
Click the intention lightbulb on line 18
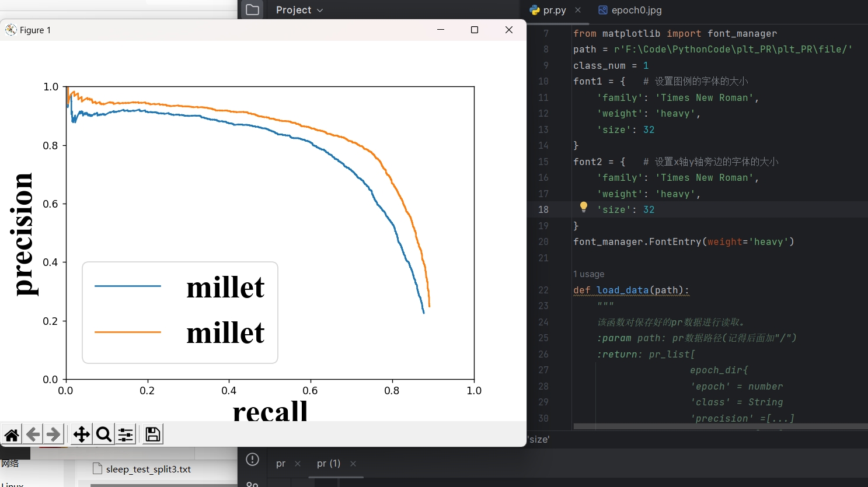583,206
